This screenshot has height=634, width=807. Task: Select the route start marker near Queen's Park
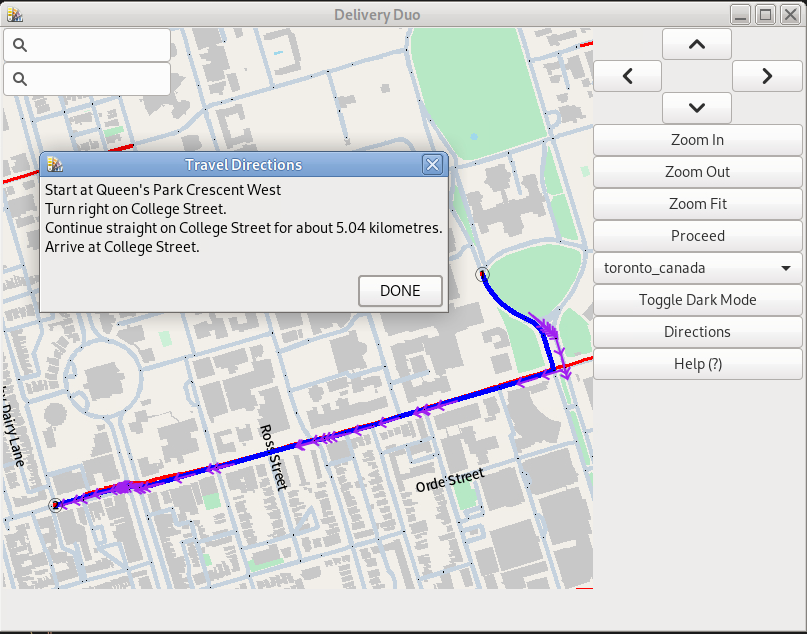[483, 274]
